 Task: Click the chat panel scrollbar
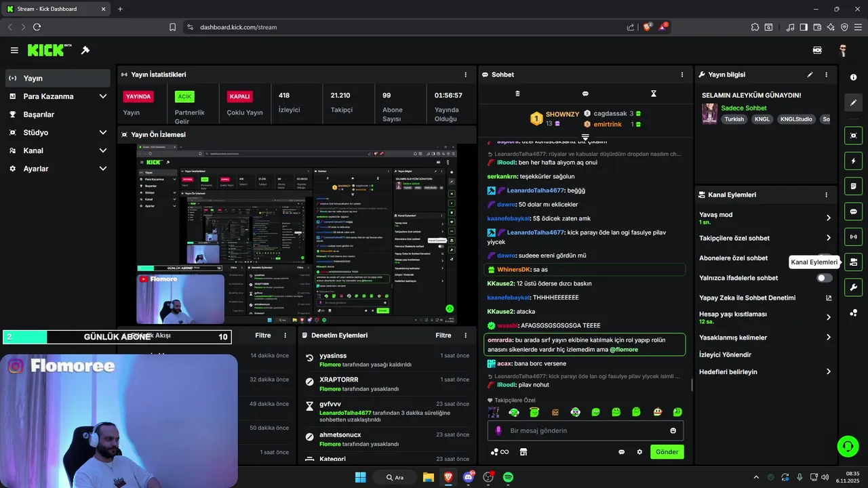coord(692,385)
